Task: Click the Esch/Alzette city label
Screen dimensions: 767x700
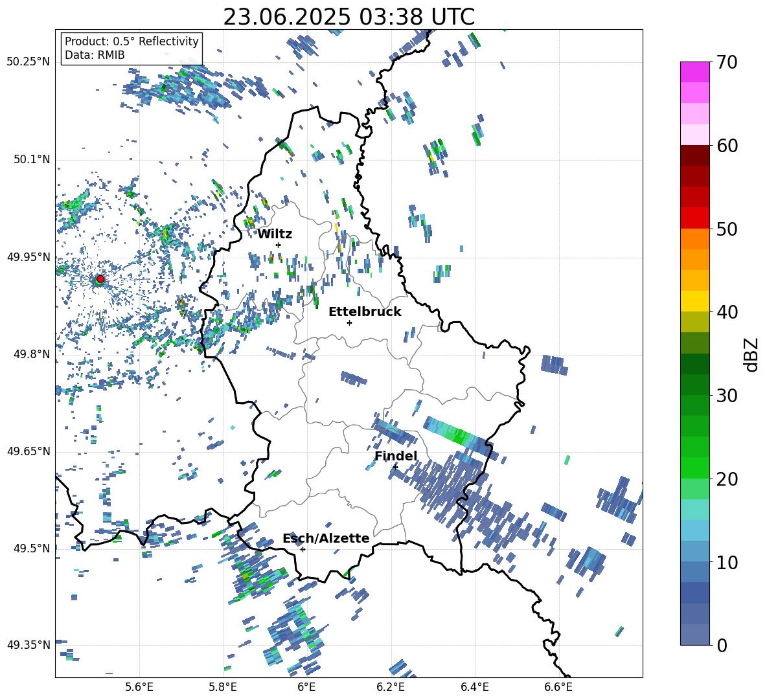Action: pos(326,539)
